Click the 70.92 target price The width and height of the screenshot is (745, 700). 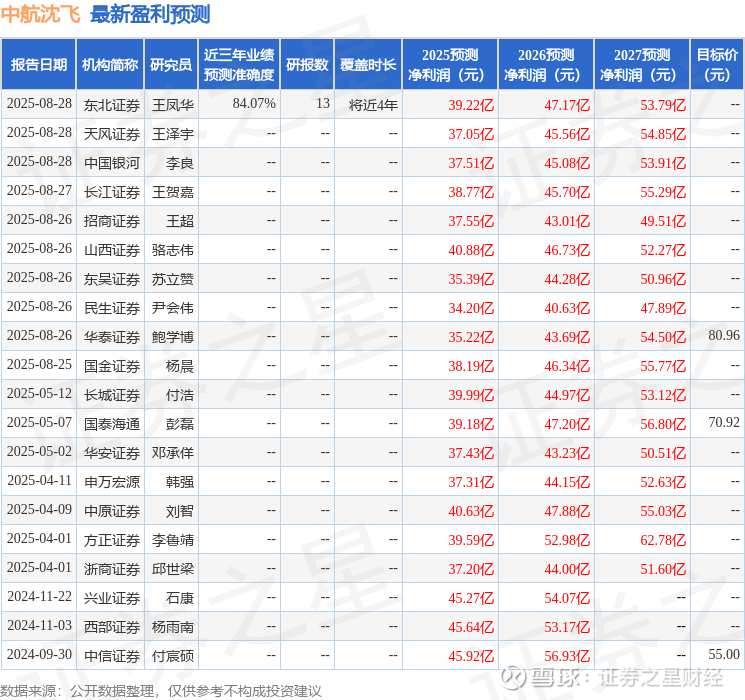[724, 422]
